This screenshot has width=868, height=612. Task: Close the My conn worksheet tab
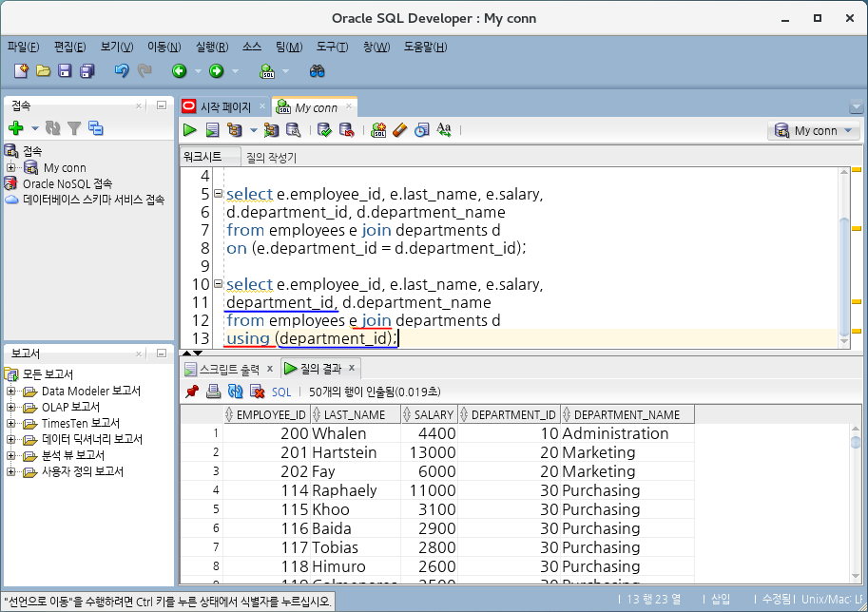[349, 105]
